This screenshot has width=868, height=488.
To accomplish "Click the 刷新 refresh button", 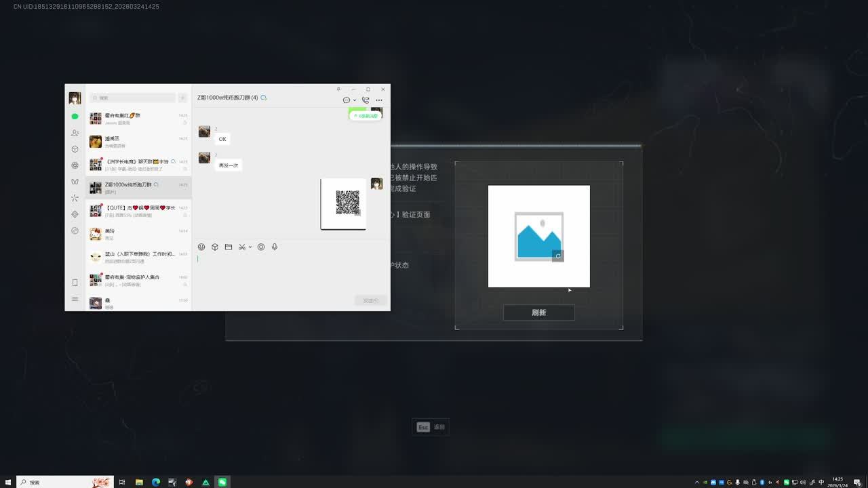I will click(x=538, y=312).
